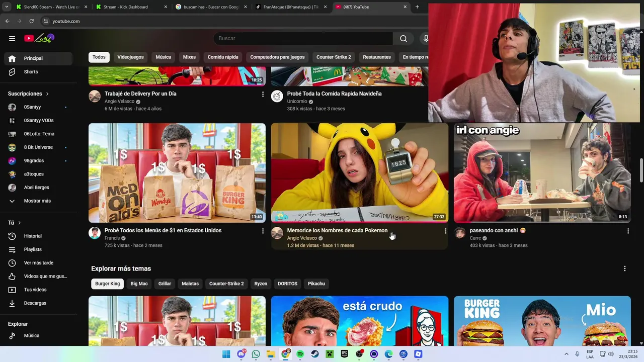Open the 0Santyy subscription channel
Viewport: 644px width, 362px height.
[38, 107]
